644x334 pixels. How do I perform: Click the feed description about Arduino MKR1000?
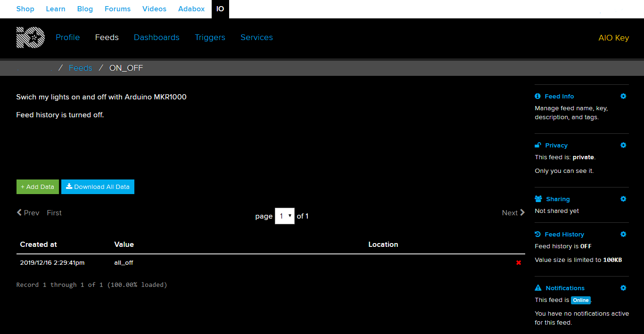click(101, 97)
